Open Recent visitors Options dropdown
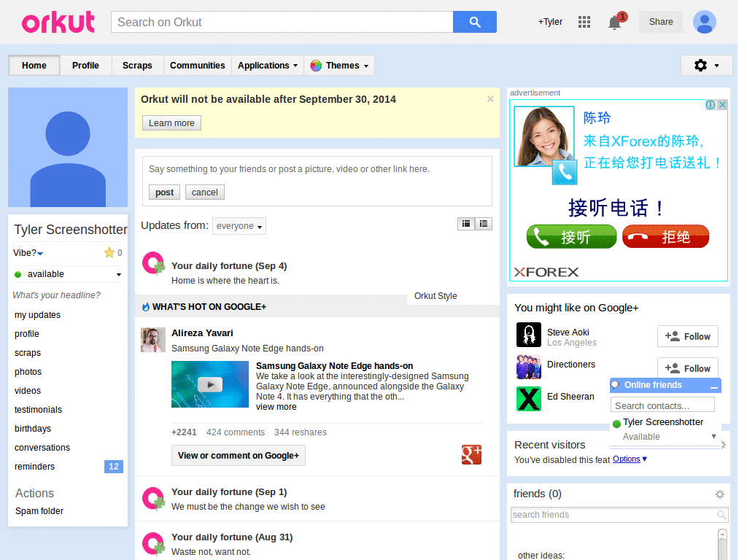747x560 pixels. point(630,459)
